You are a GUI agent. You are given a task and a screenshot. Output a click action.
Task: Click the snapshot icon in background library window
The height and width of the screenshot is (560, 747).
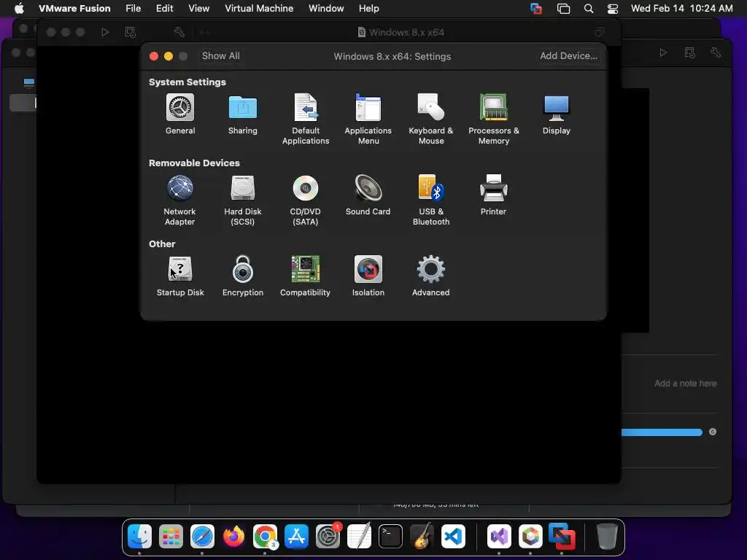click(x=689, y=52)
